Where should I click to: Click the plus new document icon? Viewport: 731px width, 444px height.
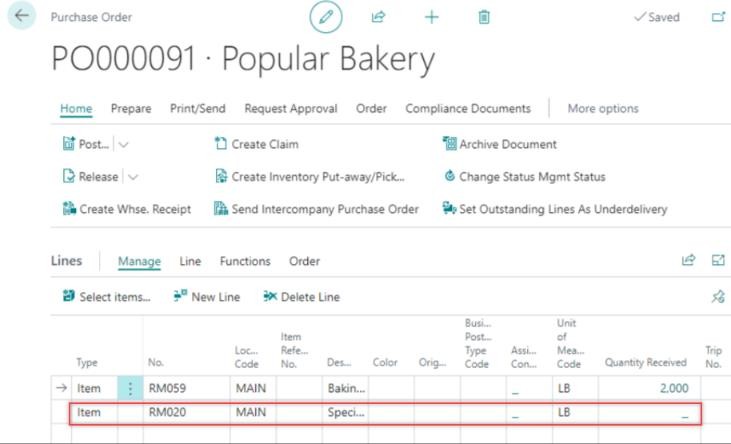click(x=431, y=17)
